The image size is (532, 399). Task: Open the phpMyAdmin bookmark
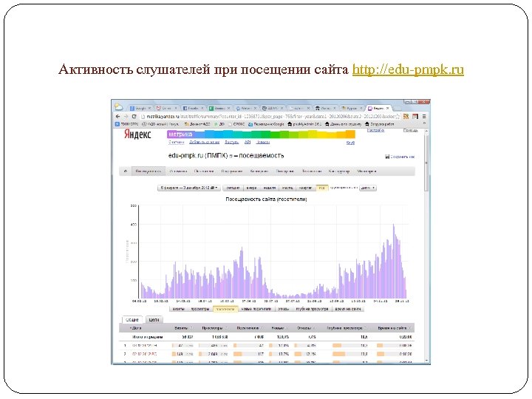(x=304, y=124)
